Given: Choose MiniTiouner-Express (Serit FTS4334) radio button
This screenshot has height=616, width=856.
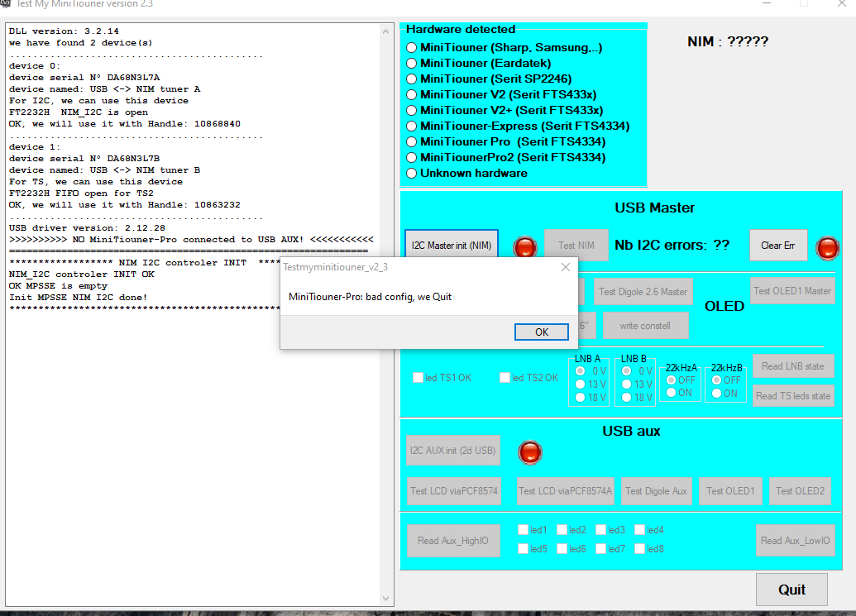Looking at the screenshot, I should click(411, 127).
